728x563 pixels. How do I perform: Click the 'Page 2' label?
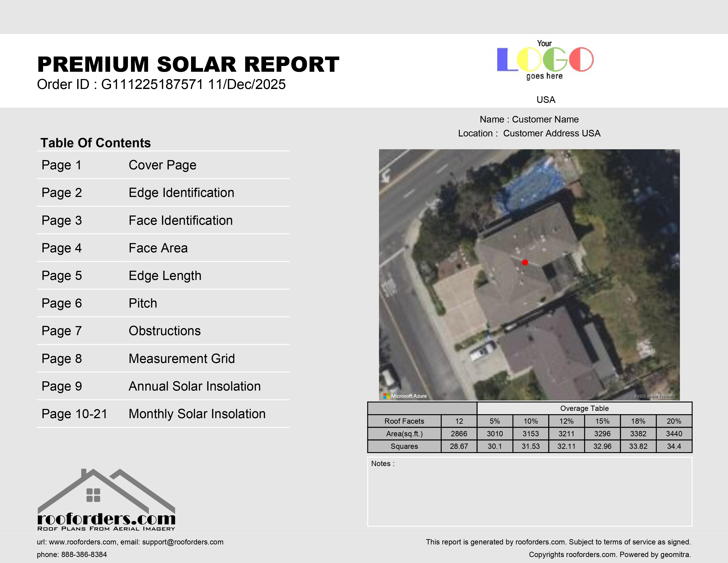(x=62, y=193)
